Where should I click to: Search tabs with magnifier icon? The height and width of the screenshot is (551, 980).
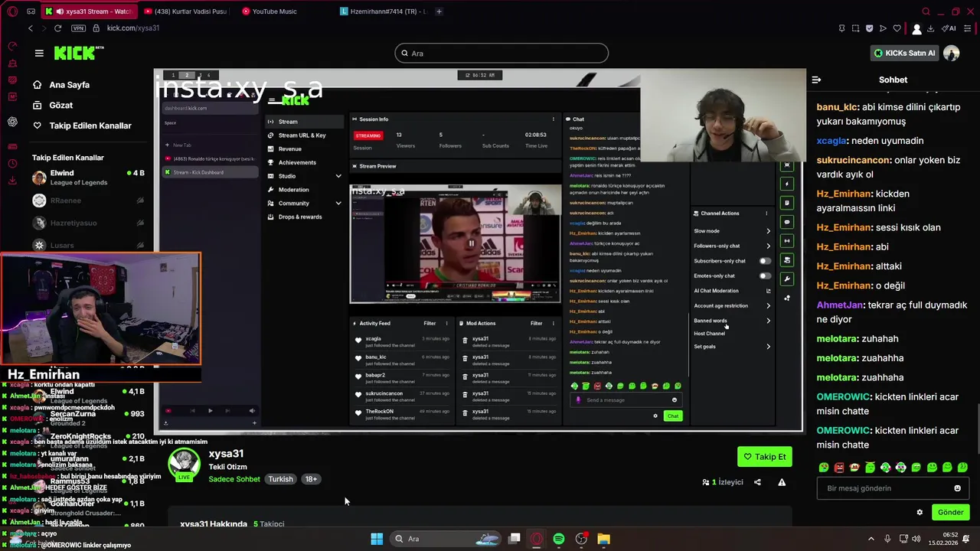click(x=926, y=11)
